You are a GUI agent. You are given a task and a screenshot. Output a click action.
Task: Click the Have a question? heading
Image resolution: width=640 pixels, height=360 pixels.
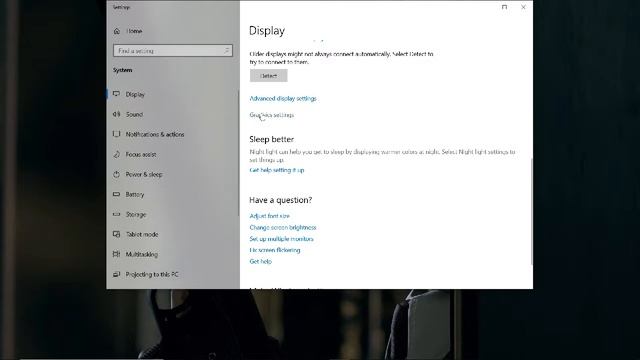(x=281, y=200)
